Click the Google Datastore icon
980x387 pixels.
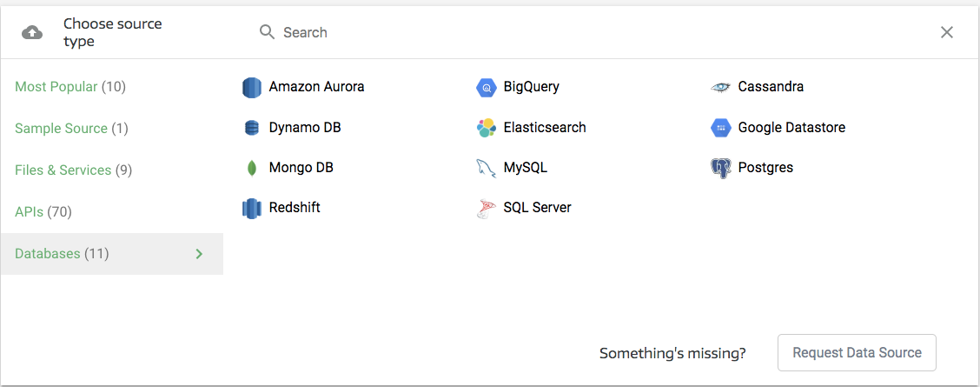click(x=720, y=128)
